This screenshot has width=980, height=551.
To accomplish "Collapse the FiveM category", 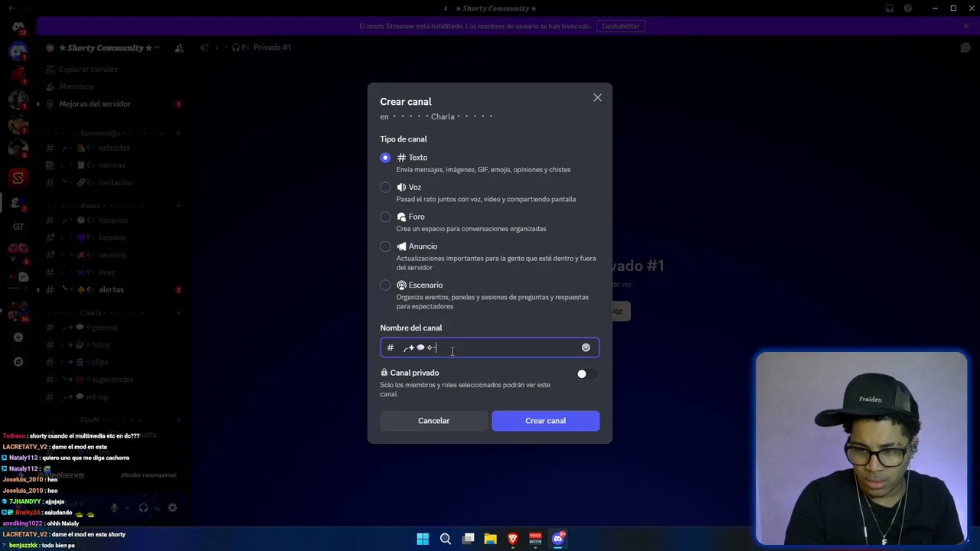I will (90, 420).
